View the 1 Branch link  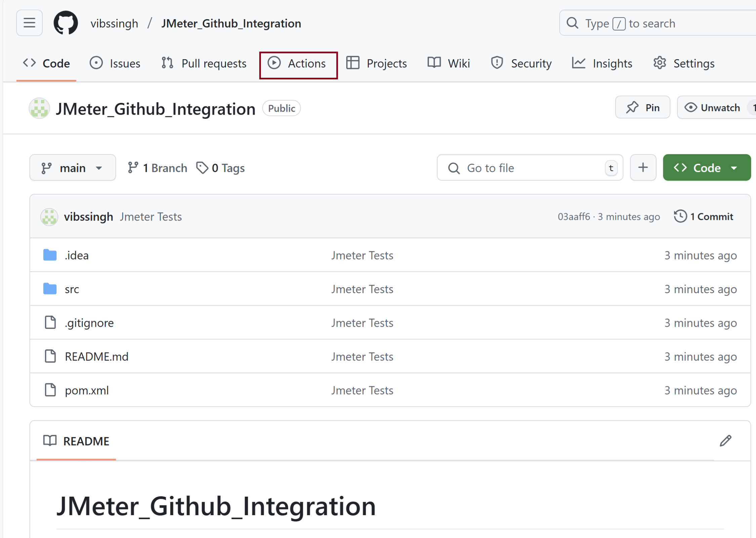tap(157, 167)
